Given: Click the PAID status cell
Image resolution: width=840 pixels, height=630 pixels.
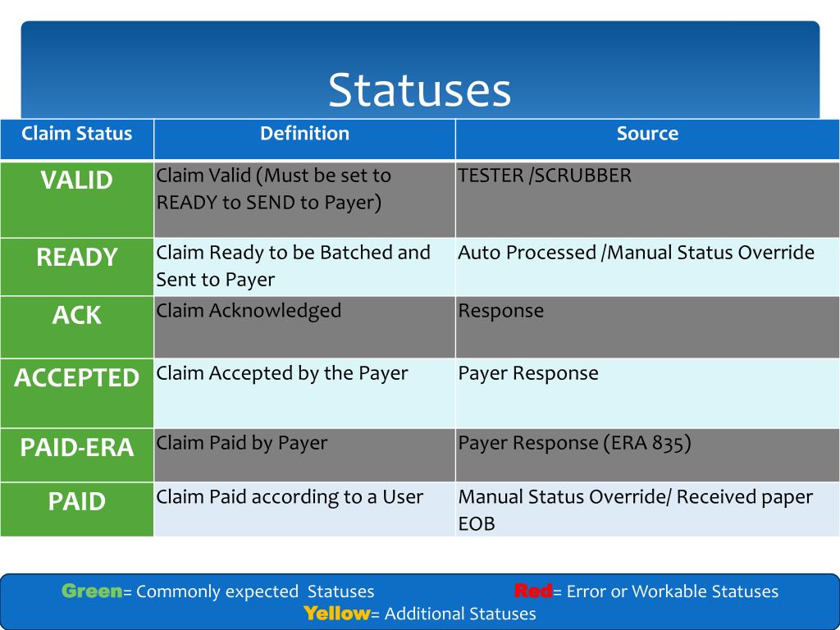Looking at the screenshot, I should point(76,509).
